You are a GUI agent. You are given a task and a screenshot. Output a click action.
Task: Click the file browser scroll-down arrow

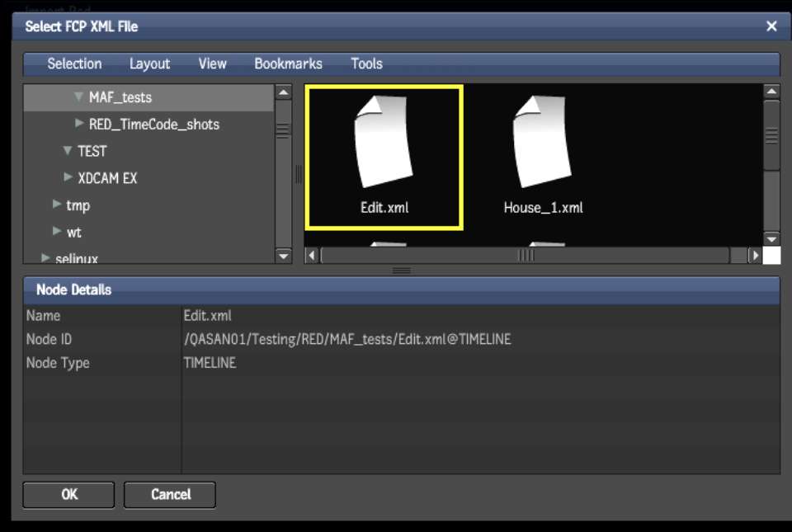pos(771,238)
